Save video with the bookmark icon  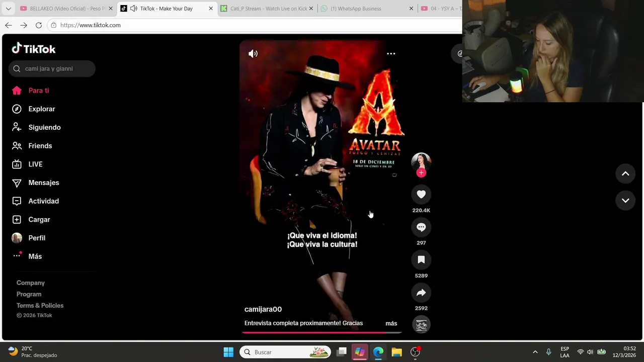(x=421, y=260)
